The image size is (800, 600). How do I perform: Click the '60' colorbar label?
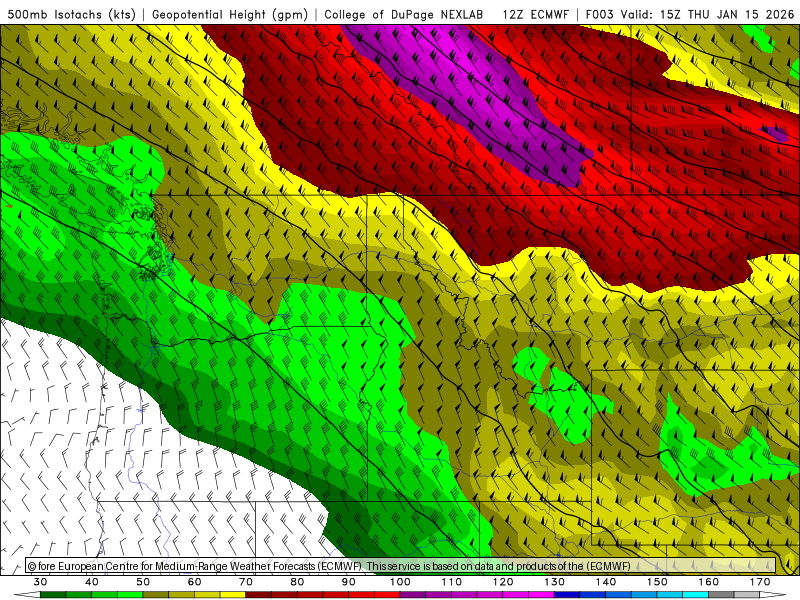tap(194, 582)
